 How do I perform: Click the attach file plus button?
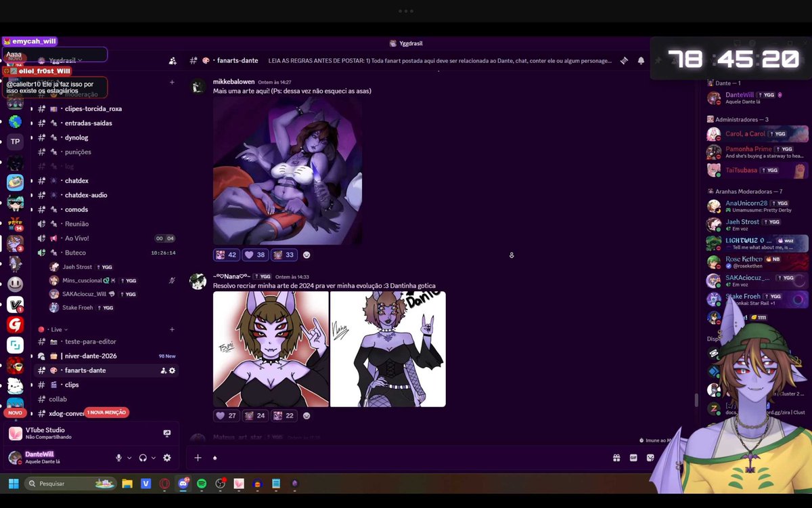pyautogui.click(x=198, y=458)
